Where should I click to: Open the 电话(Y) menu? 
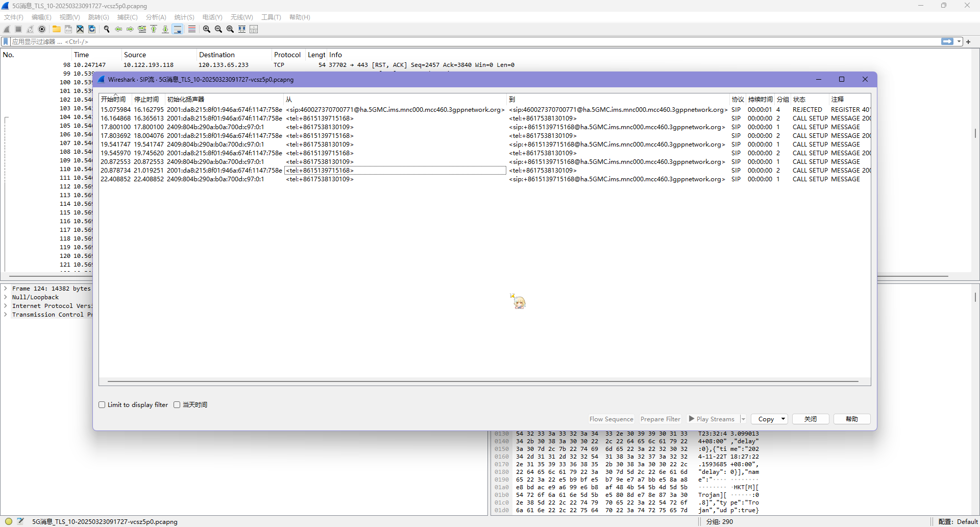click(212, 17)
